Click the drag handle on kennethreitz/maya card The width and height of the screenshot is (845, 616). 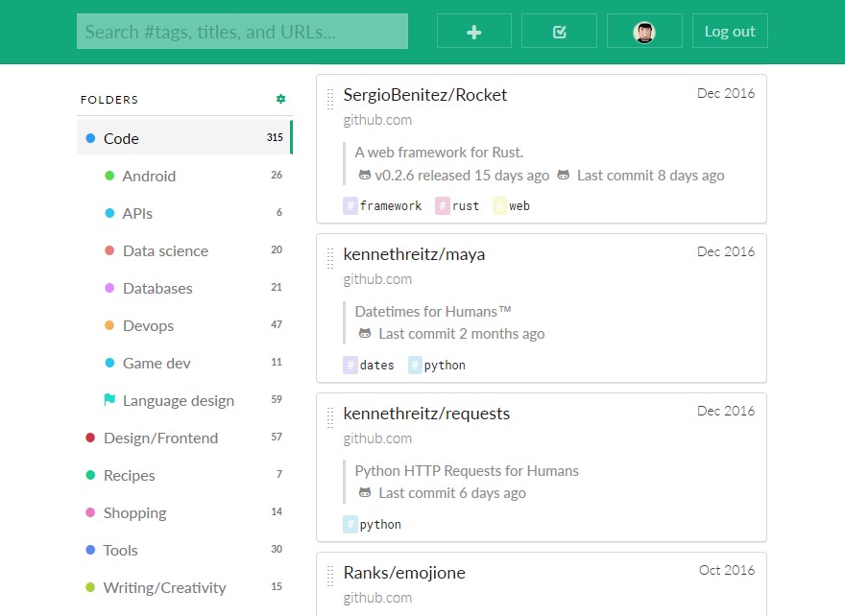(x=330, y=258)
